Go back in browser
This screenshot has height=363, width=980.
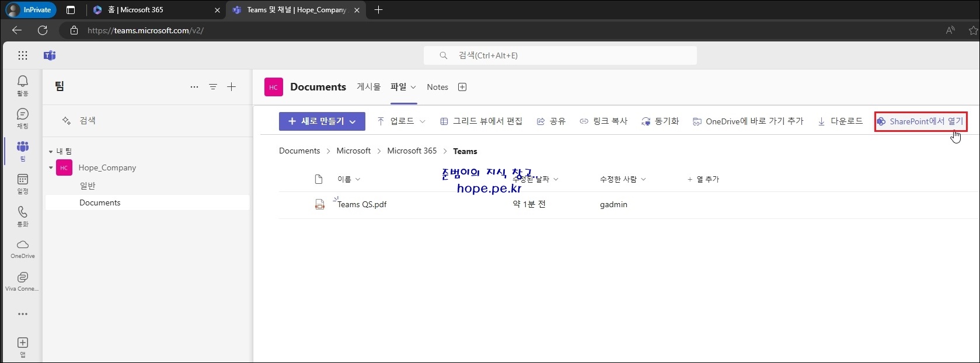pos(17,30)
